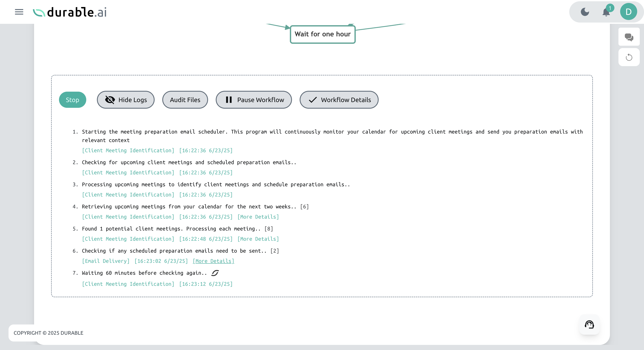Open the hamburger navigation menu
The image size is (644, 350).
(19, 12)
